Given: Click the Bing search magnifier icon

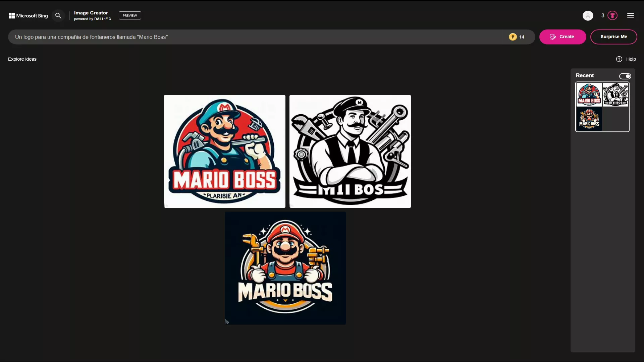Looking at the screenshot, I should [58, 16].
